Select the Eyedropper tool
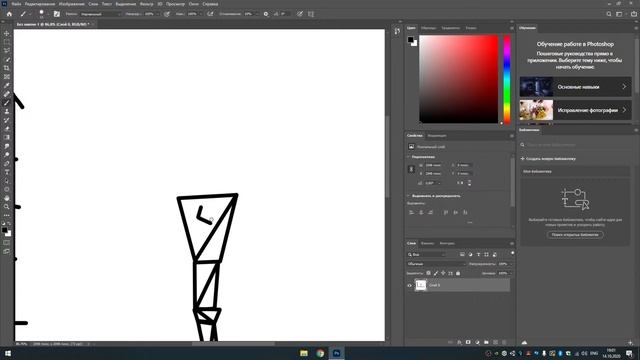 pos(7,85)
